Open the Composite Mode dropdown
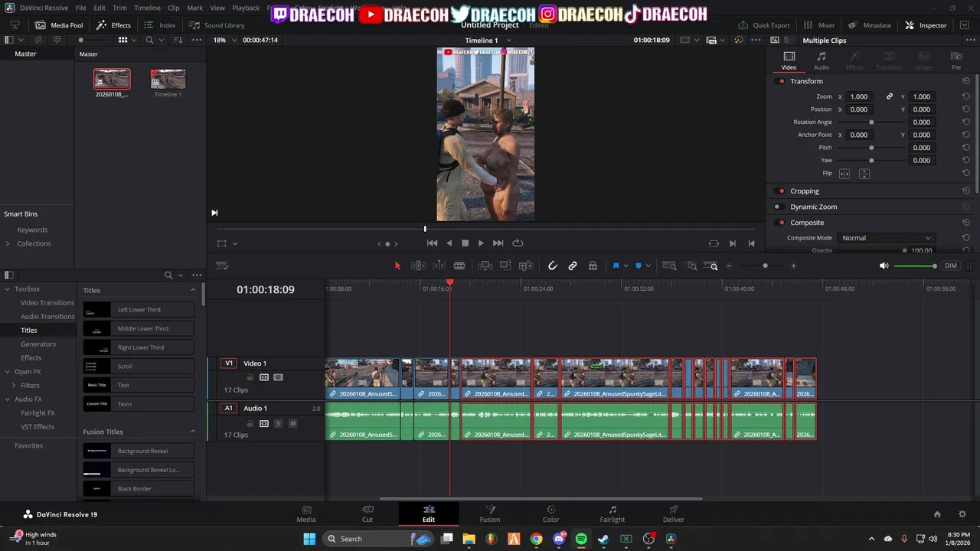 tap(886, 238)
